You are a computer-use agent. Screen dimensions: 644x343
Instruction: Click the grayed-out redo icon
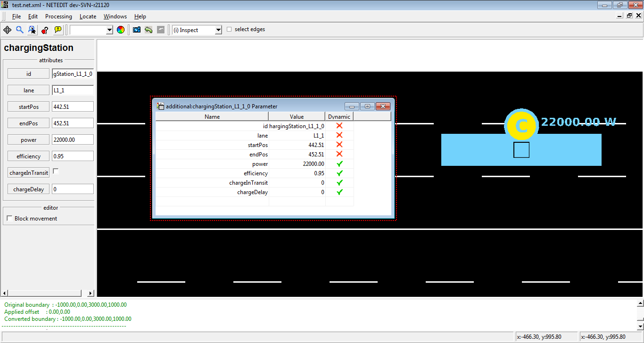(161, 30)
